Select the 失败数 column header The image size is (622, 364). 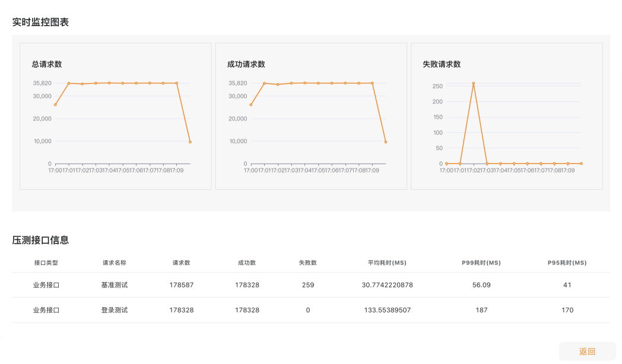[308, 263]
